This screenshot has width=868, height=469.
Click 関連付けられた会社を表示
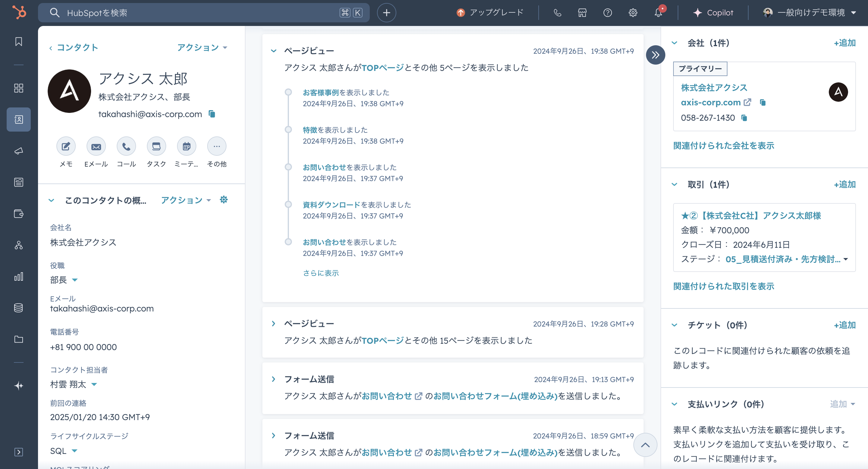(724, 146)
